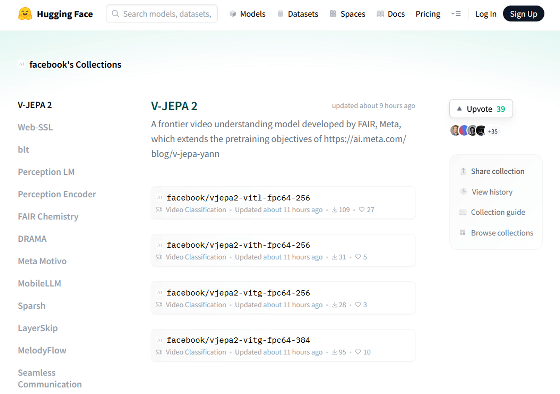Open the Seamless Communication collection

50,378
